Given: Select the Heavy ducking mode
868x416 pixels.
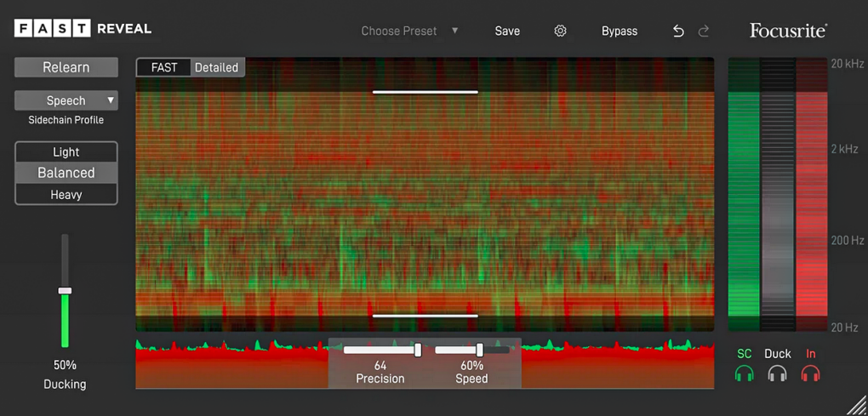Looking at the screenshot, I should (66, 195).
